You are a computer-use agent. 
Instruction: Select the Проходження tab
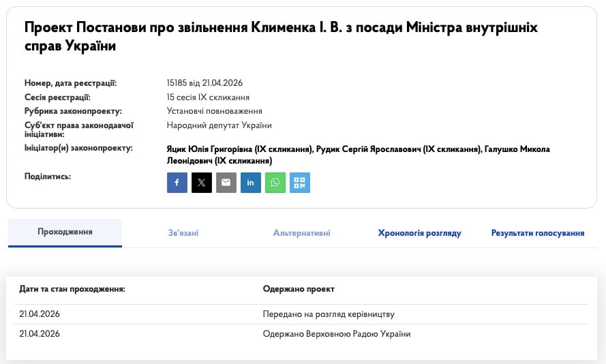(65, 232)
